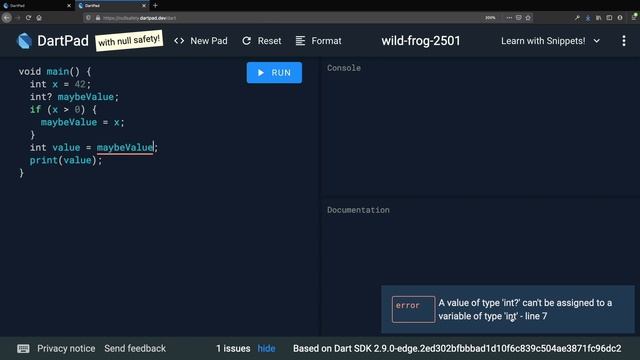Screen dimensions: 640x360
Task: Click the print(value); line in the editor
Action: pos(66,160)
